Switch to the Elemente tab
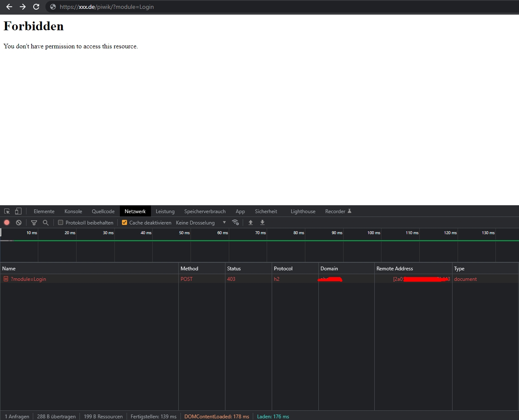The width and height of the screenshot is (519, 420). pyautogui.click(x=44, y=211)
